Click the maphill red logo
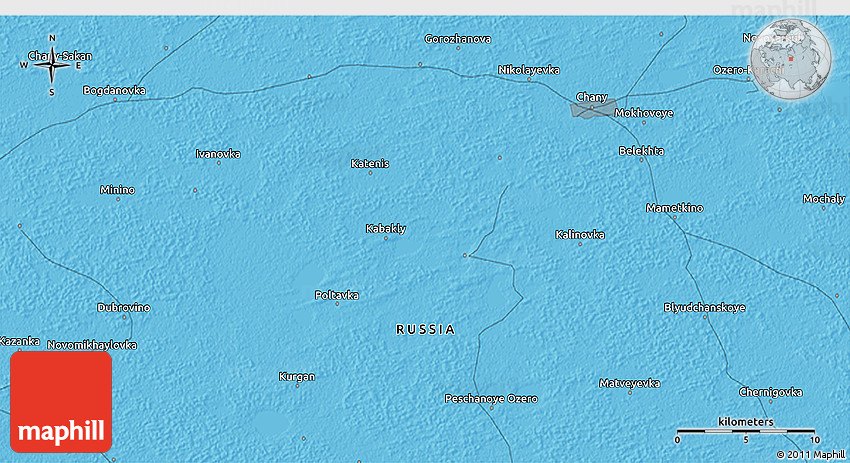 [61, 402]
